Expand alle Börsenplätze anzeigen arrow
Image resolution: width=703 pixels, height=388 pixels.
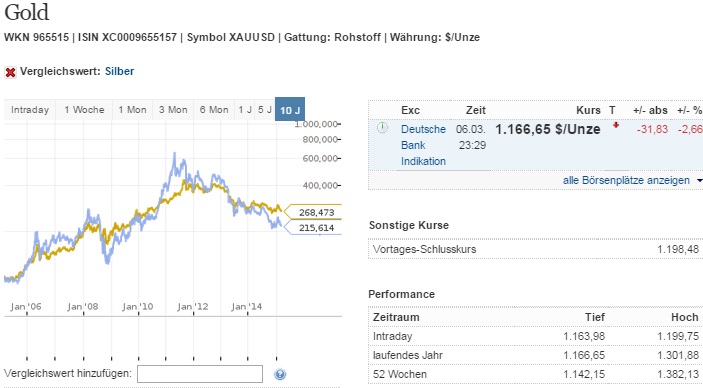coord(699,181)
